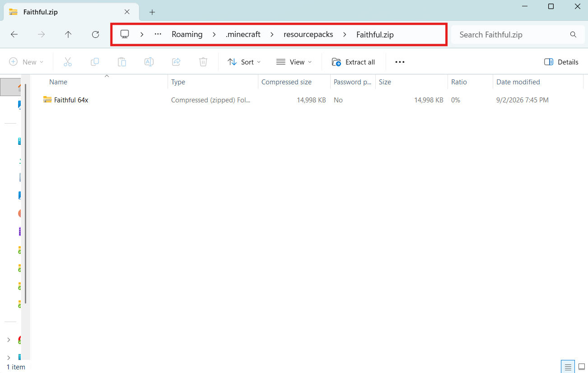This screenshot has width=588, height=373.
Task: Sort by Compressed size column
Action: click(294, 82)
